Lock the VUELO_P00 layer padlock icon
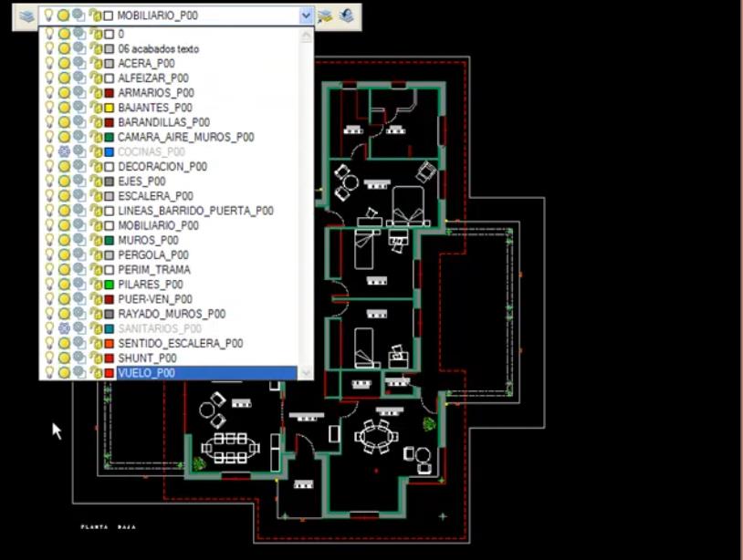The image size is (743, 560). point(96,372)
